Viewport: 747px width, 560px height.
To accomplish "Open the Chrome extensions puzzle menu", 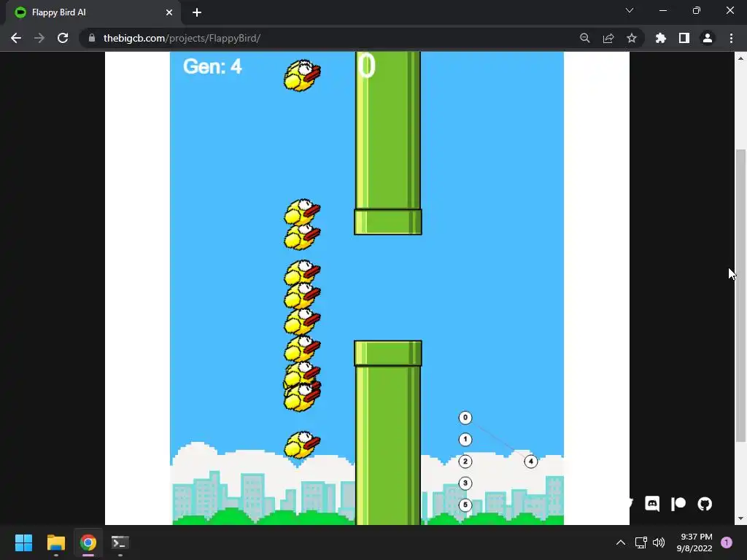I will tap(660, 38).
